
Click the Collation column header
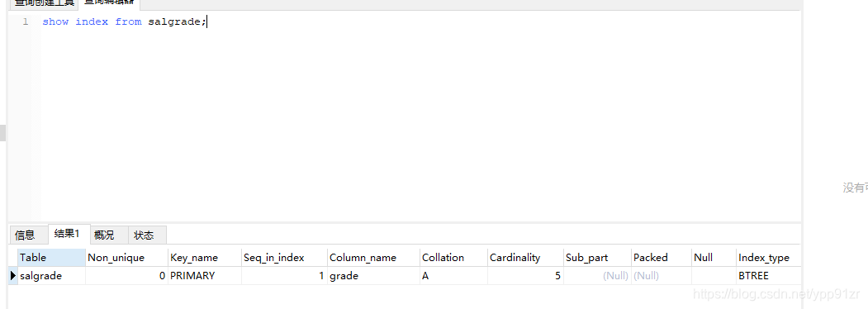(453, 258)
